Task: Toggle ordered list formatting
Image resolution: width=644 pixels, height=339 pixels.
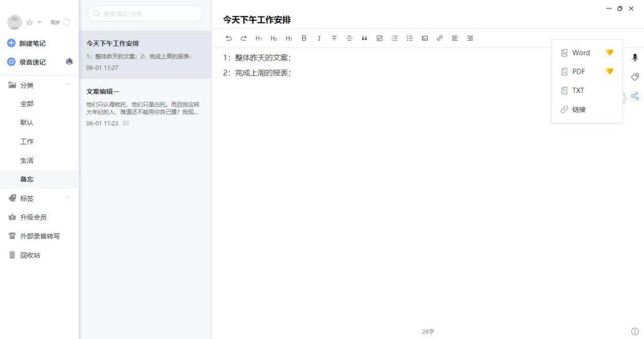Action: (x=395, y=38)
